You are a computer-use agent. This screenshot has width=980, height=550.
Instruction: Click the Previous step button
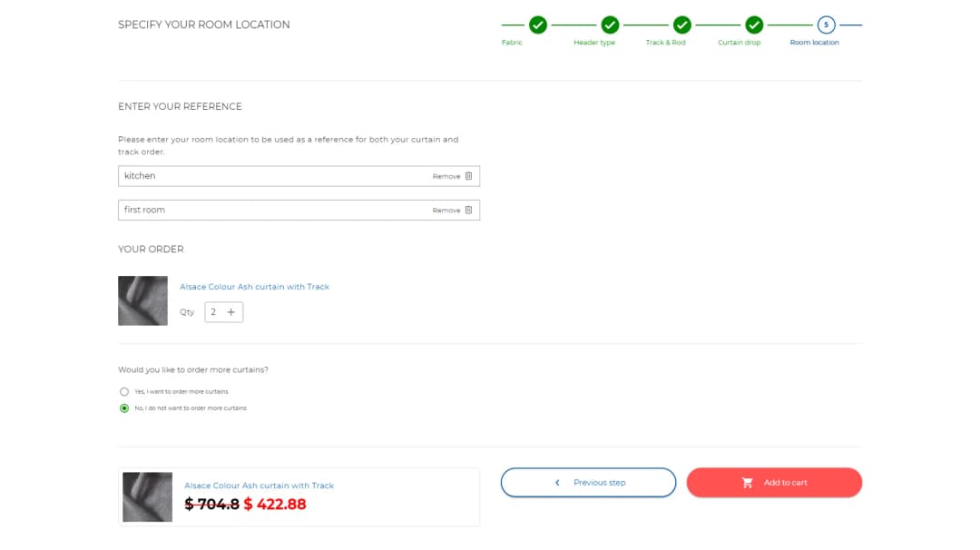tap(588, 482)
